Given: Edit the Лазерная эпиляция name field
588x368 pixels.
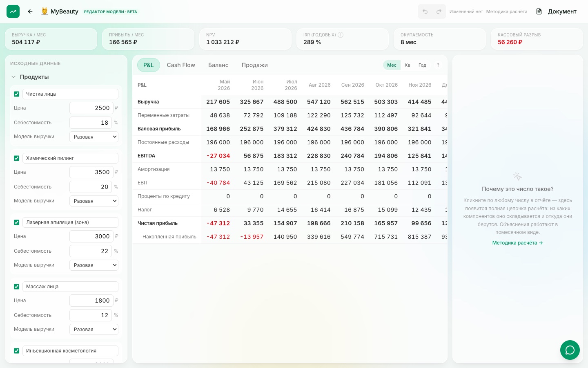Looking at the screenshot, I should (x=70, y=222).
